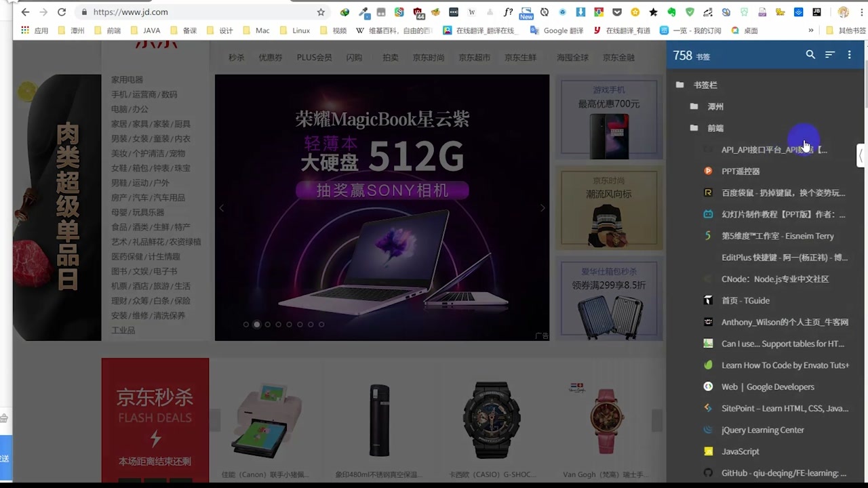The width and height of the screenshot is (868, 488).
Task: Select the 优惠券 navigation tab
Action: click(270, 58)
